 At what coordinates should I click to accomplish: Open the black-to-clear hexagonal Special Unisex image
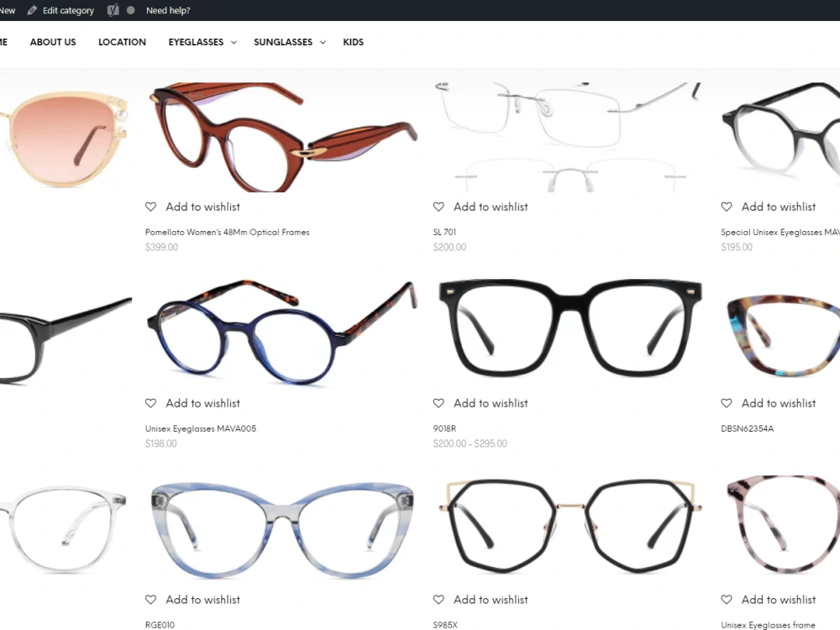pyautogui.click(x=780, y=137)
